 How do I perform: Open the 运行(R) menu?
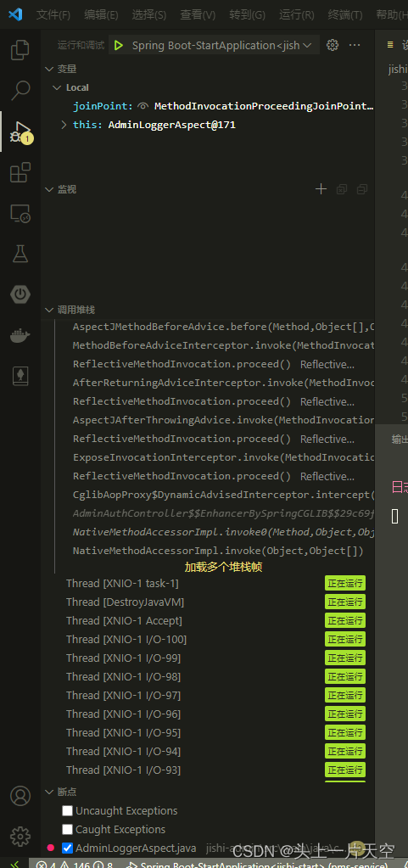(x=297, y=15)
